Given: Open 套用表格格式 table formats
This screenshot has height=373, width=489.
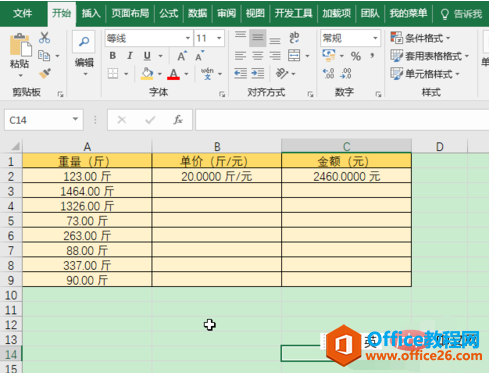Looking at the screenshot, I should click(430, 56).
